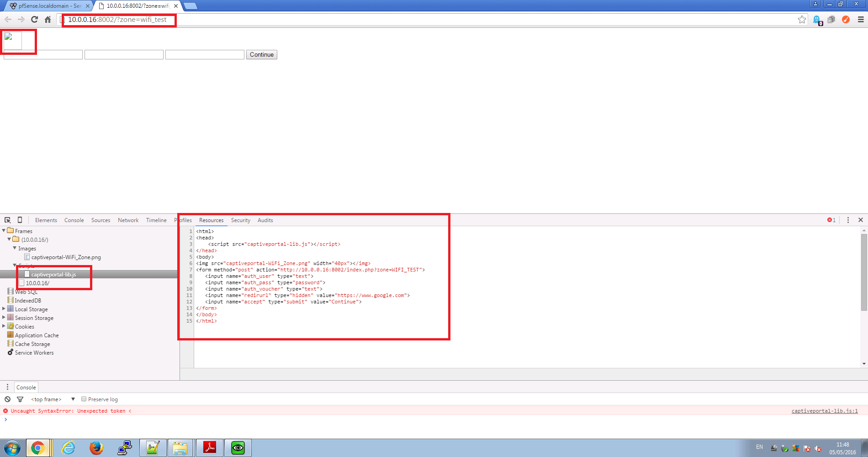The height and width of the screenshot is (457, 868).
Task: Open the DevTools three-dot customize menu
Action: pyautogui.click(x=848, y=220)
